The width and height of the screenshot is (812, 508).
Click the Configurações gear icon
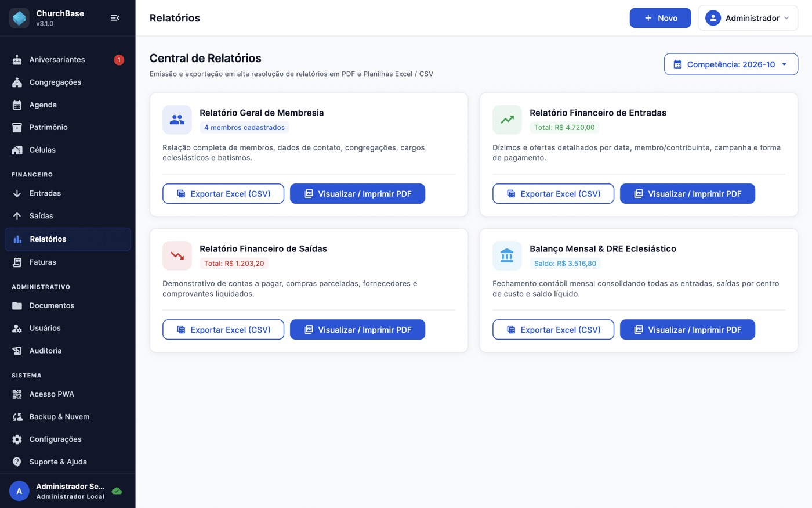point(17,439)
